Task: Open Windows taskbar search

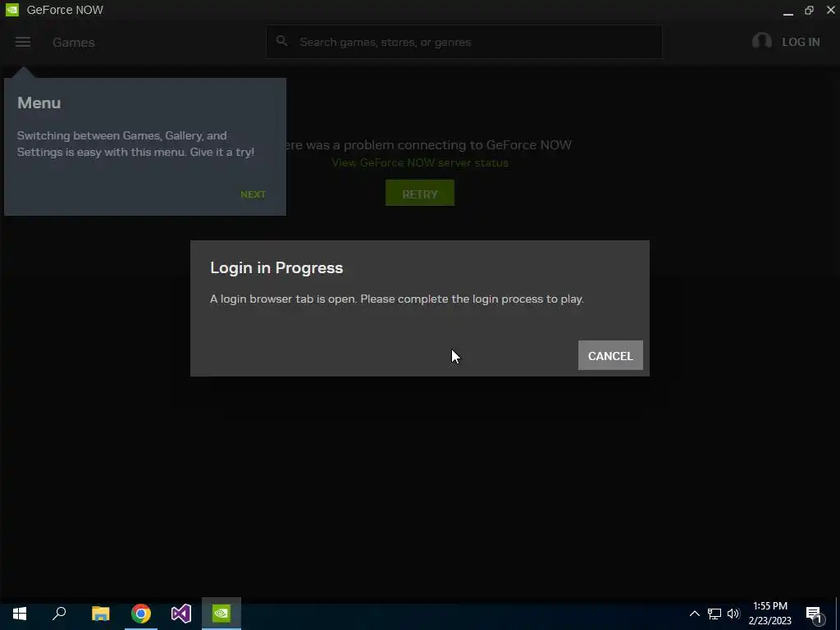Action: (59, 614)
